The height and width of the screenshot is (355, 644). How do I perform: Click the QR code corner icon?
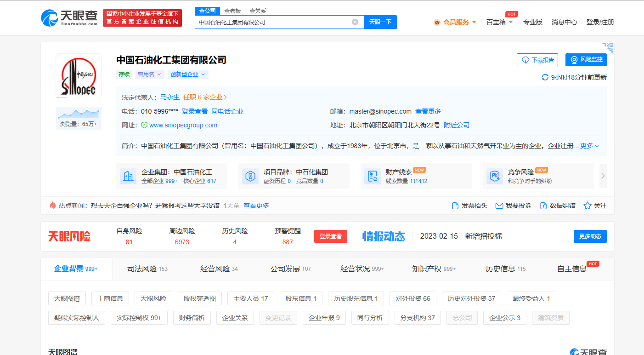point(608,48)
